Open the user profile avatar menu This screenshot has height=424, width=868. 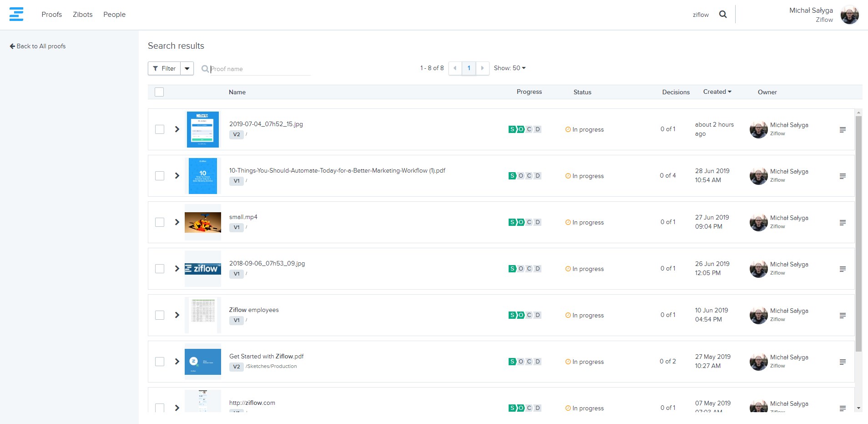click(x=849, y=15)
